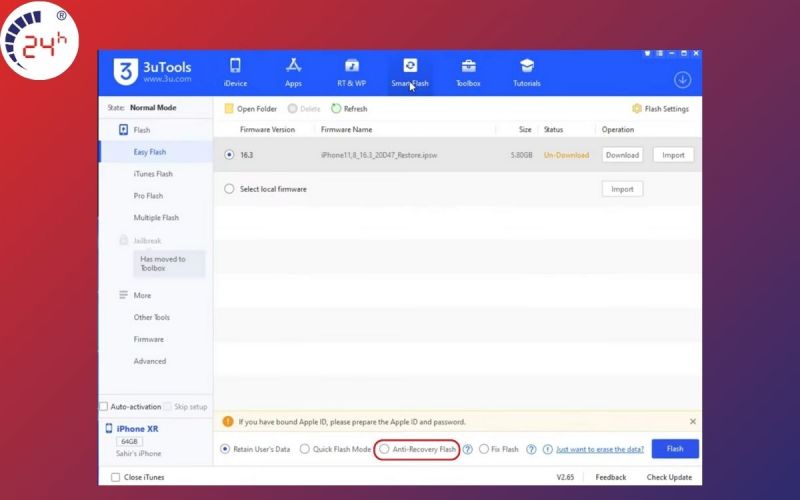
Task: Select Anti-Recovery Flash radio
Action: [x=384, y=449]
